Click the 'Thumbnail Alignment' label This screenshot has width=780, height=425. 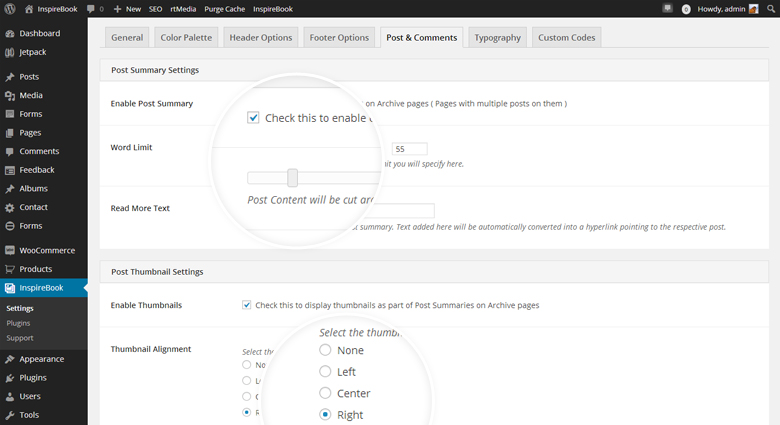151,349
